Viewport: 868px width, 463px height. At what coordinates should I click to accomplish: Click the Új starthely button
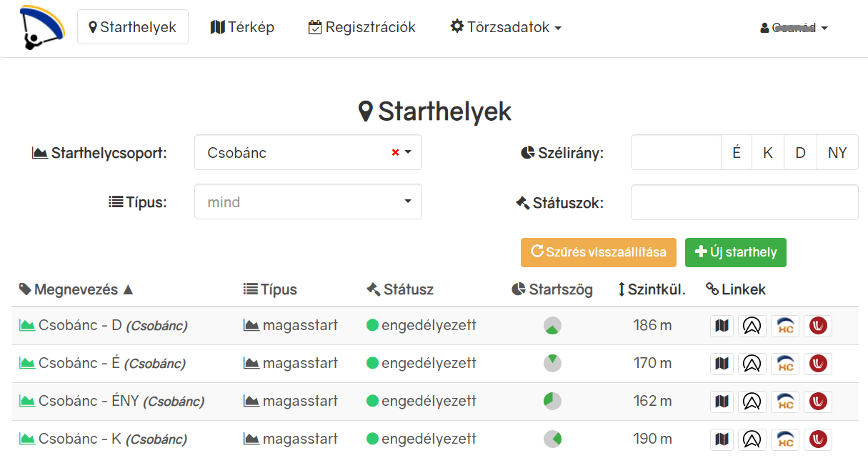(735, 252)
